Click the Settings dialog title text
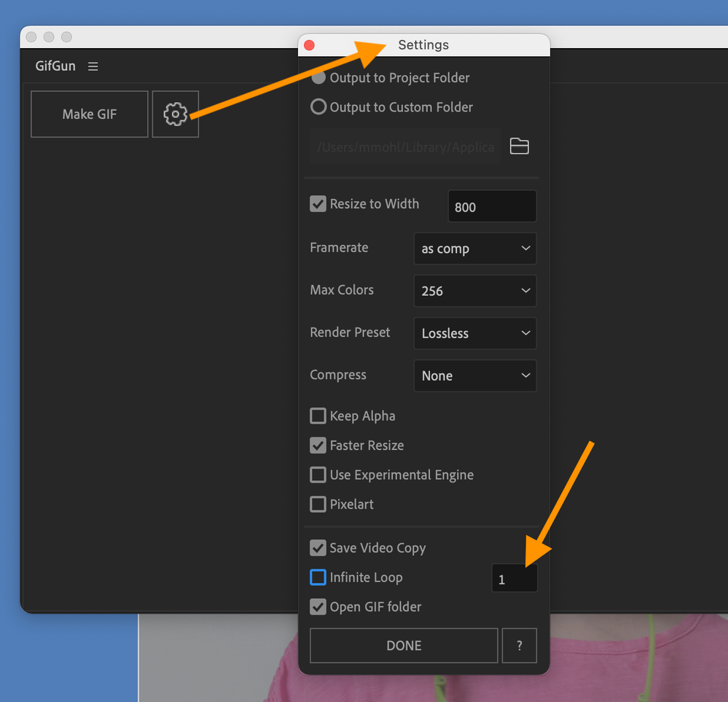This screenshot has width=728, height=702. tap(423, 45)
